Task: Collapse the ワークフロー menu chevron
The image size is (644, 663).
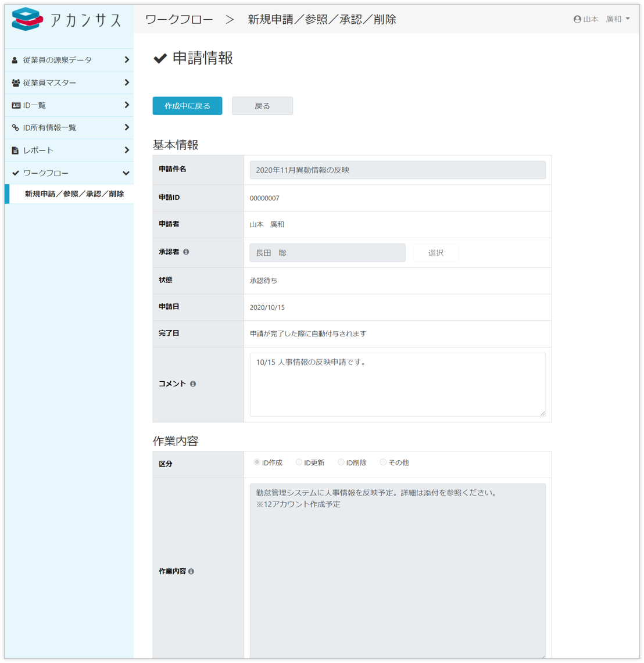Action: pyautogui.click(x=126, y=173)
